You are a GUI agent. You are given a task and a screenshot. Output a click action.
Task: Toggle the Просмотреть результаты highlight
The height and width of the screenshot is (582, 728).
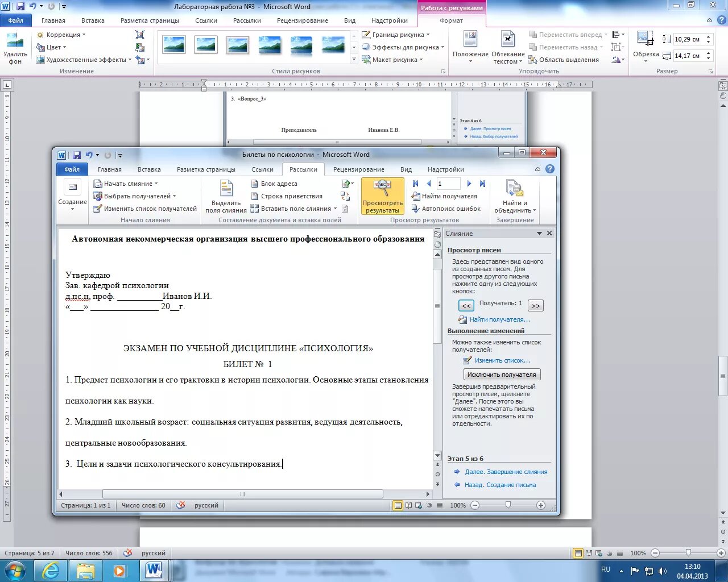point(382,196)
